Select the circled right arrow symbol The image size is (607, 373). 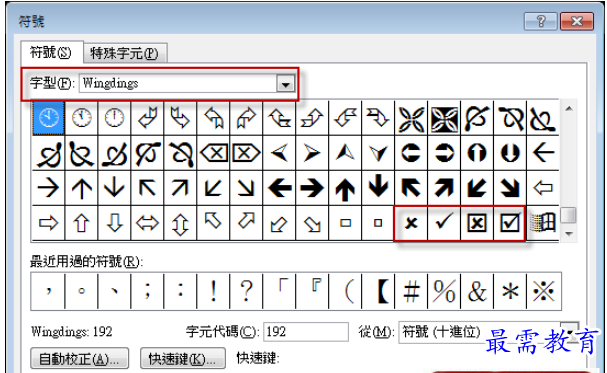coord(444,153)
